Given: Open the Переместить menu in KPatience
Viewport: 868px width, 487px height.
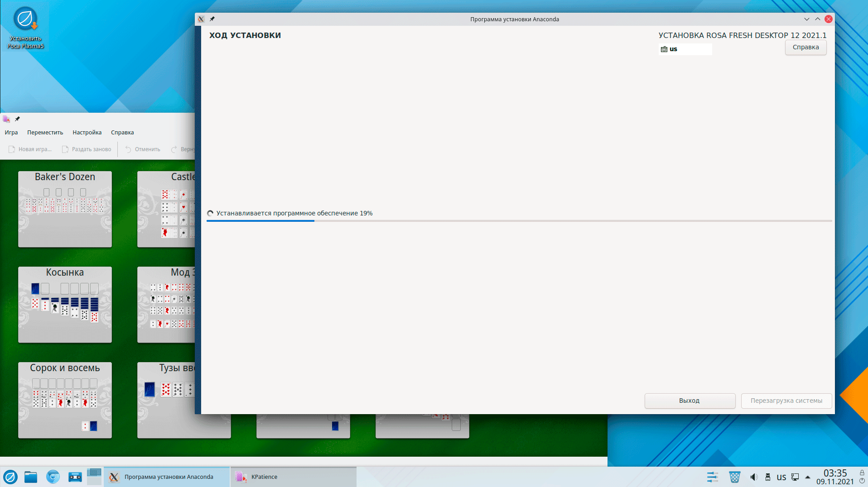Looking at the screenshot, I should click(x=45, y=133).
